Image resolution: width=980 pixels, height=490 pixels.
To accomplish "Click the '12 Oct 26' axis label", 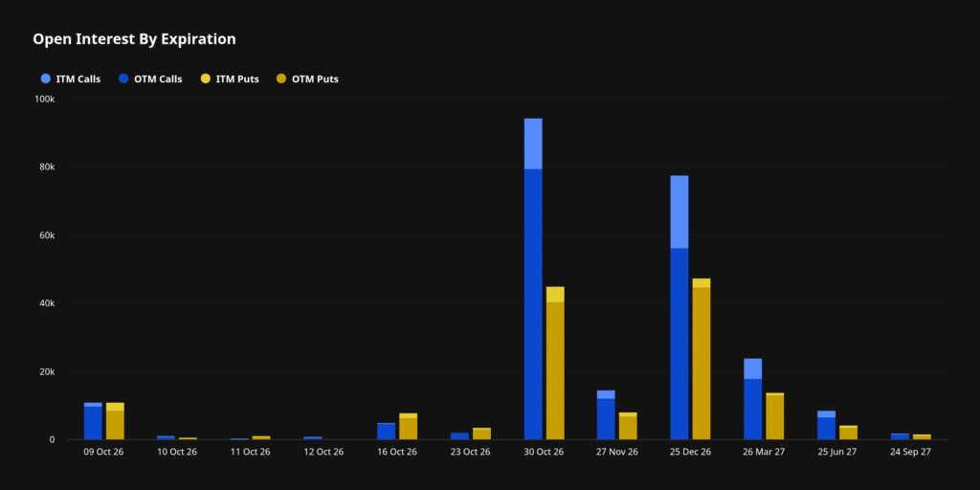I will pyautogui.click(x=323, y=452).
